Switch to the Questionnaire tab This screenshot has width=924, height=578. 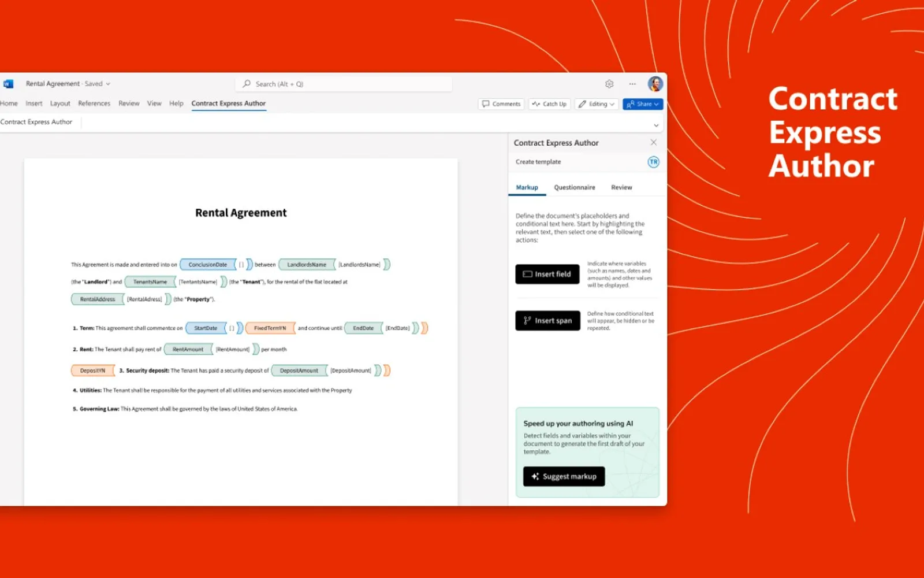pyautogui.click(x=575, y=187)
